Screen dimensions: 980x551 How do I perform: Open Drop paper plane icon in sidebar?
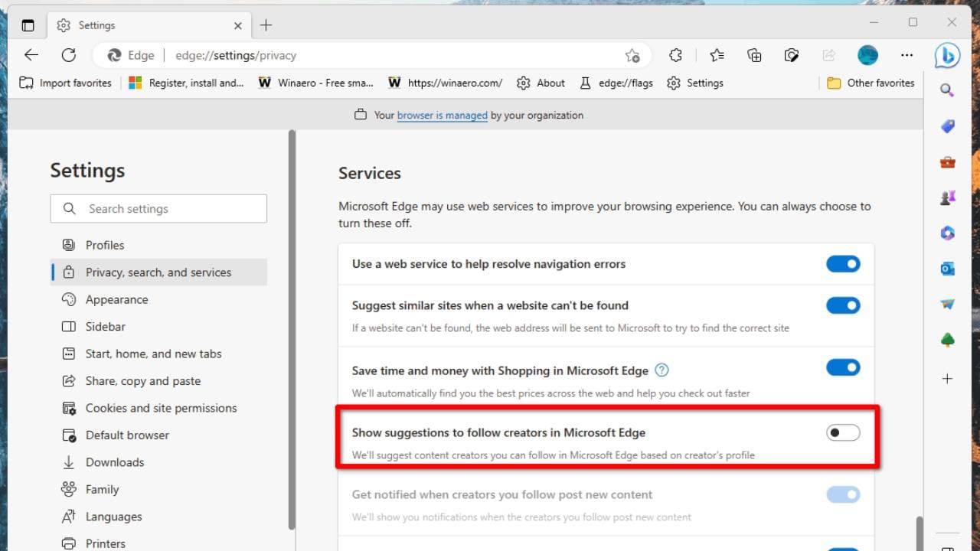click(x=947, y=304)
